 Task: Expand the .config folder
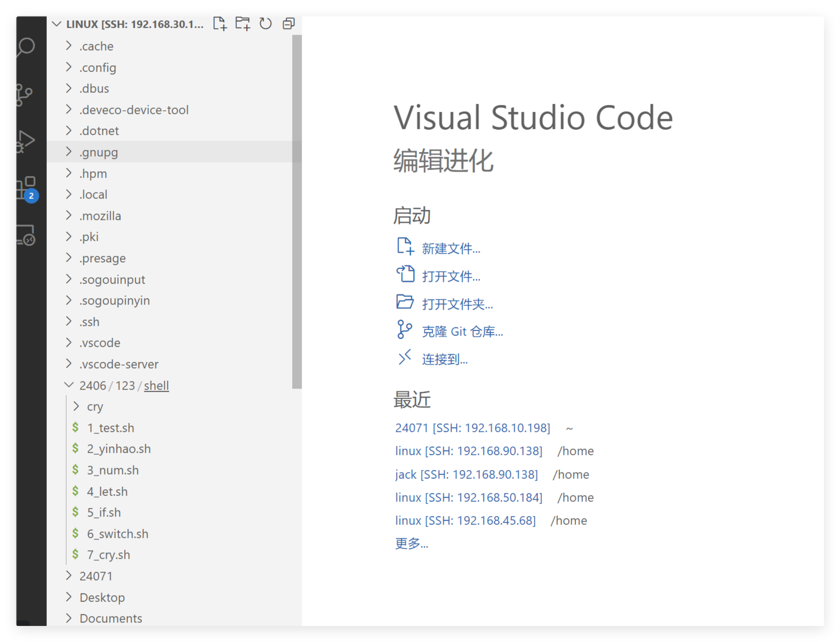click(98, 68)
